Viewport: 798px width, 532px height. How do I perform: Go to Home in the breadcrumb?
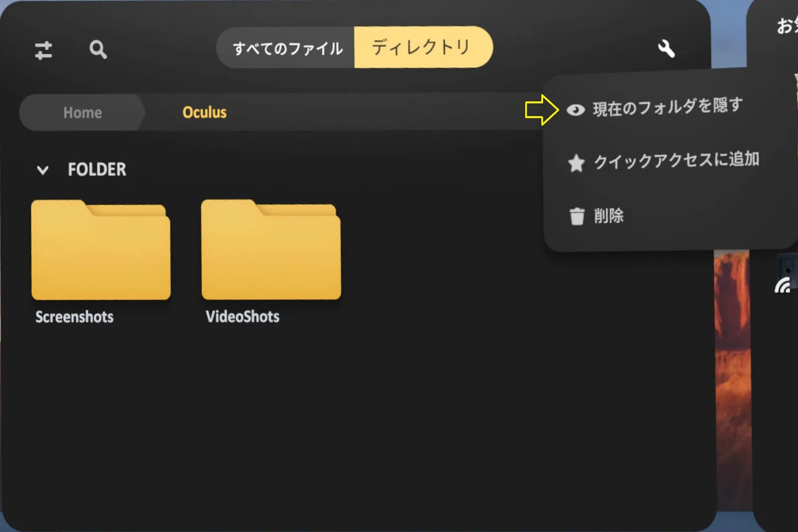[82, 112]
